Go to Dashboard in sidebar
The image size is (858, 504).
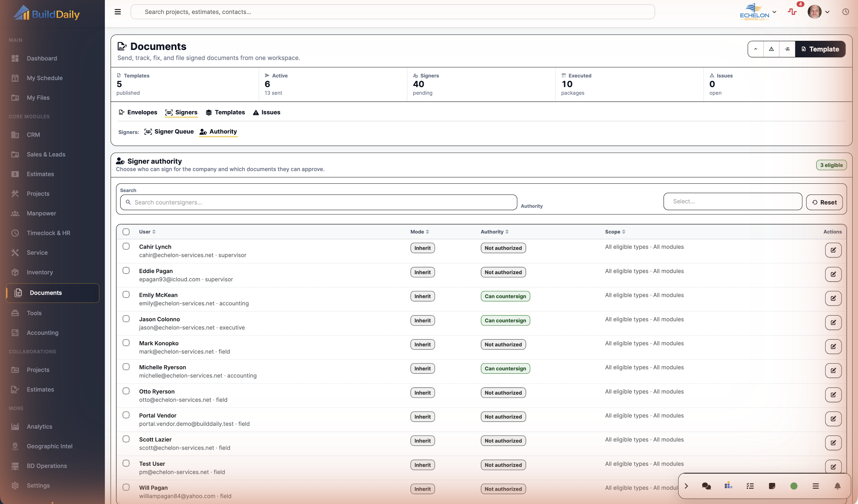point(52,58)
